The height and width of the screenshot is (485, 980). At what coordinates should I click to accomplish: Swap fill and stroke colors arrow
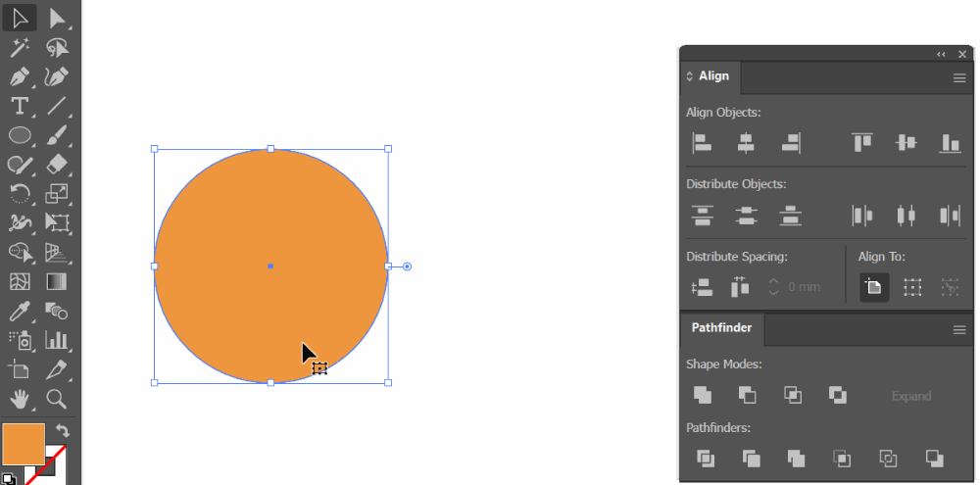62,431
